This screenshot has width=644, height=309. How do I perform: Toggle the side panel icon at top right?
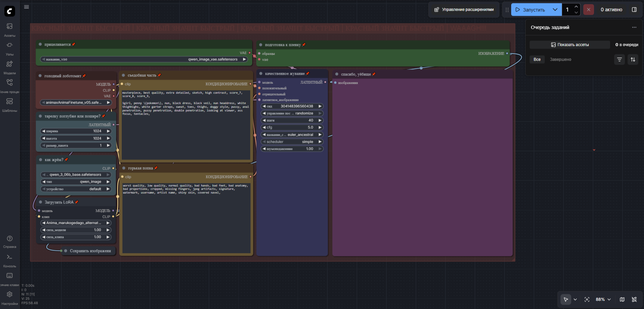(634, 10)
